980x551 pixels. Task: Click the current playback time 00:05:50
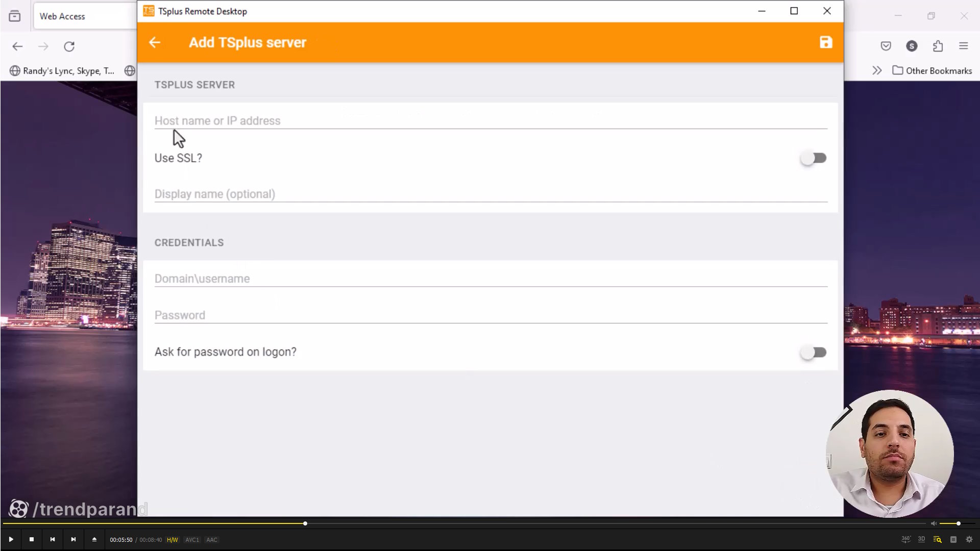(121, 540)
